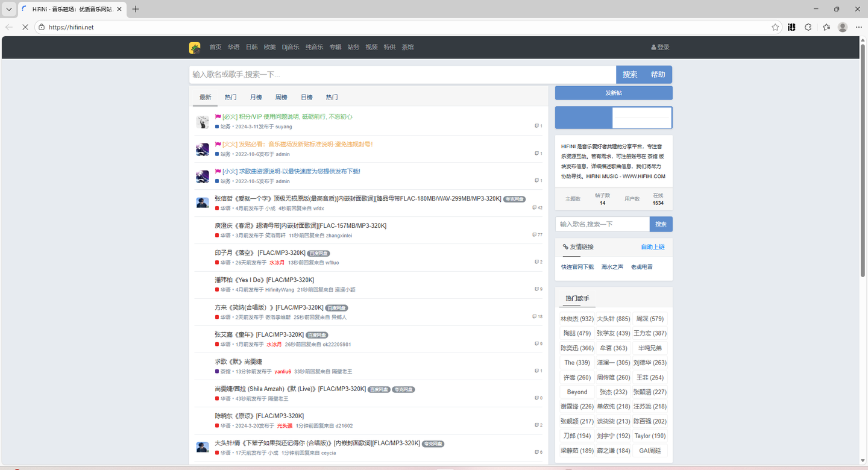Click the large 搜索 button beside main search

[x=630, y=75]
